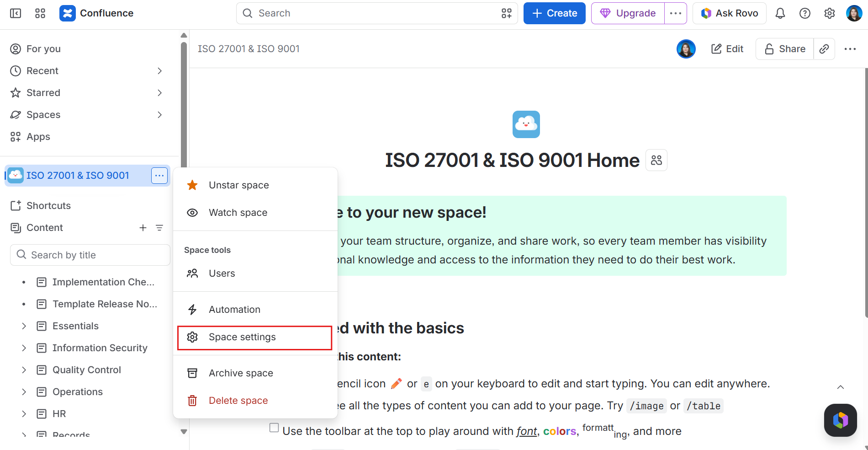Expand the HR page tree
Viewport: 868px width, 450px height.
(24, 414)
